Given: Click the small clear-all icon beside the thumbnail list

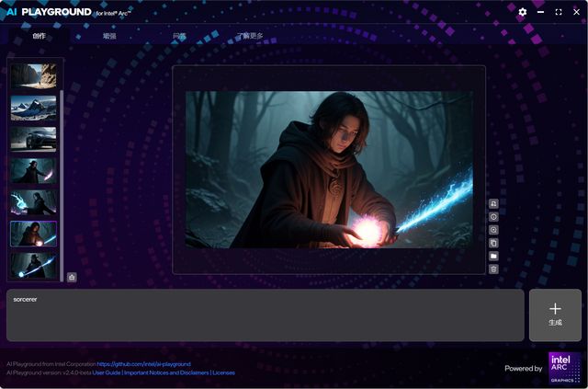Looking at the screenshot, I should [72, 278].
